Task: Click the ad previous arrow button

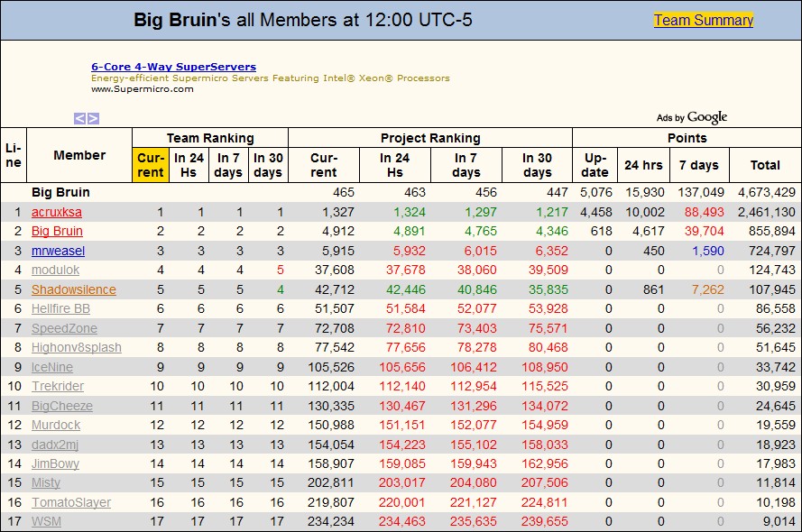Action: 79,118
